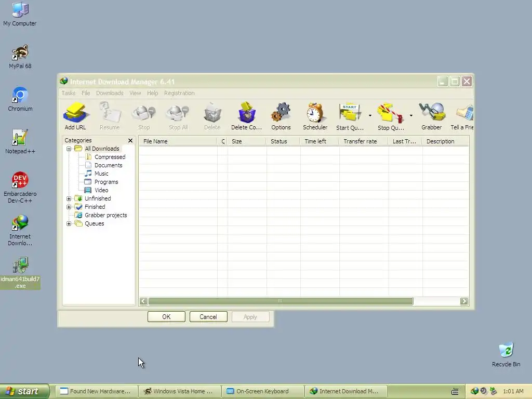
Task: Sort by File Name column header
Action: point(178,141)
